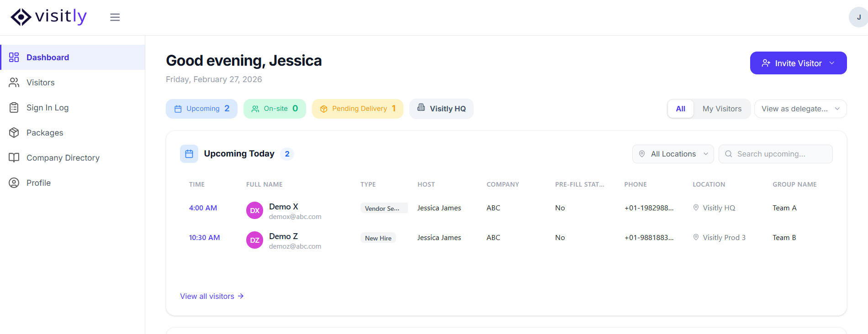Screen dimensions: 868x334
Task: Open Pending Delivery 1 chip
Action: pyautogui.click(x=358, y=109)
